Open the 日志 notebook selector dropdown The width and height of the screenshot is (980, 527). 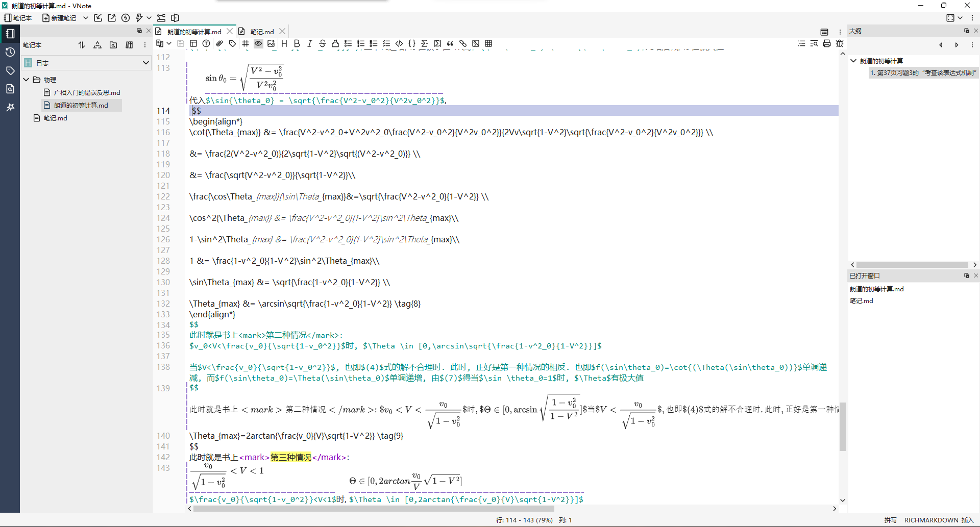(x=146, y=62)
